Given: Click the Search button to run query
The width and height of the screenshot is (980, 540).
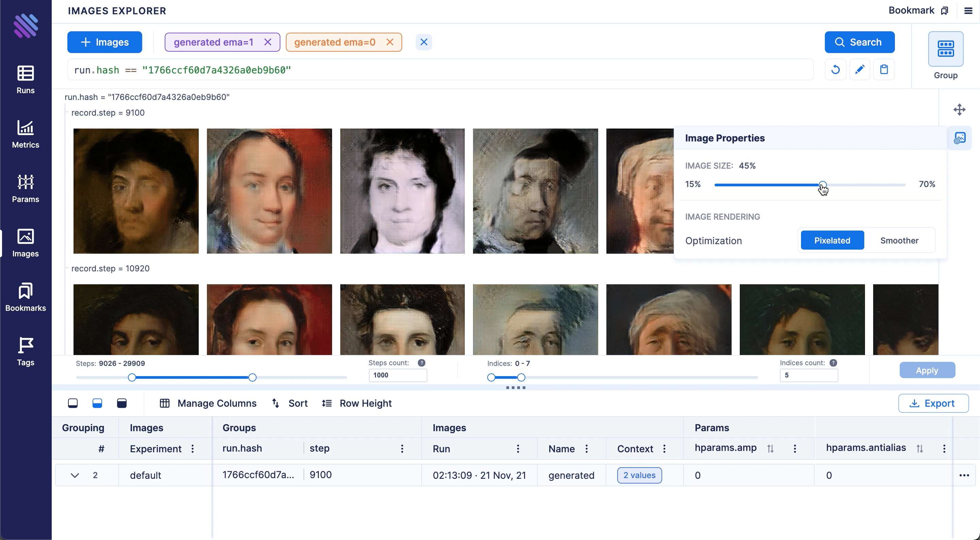Looking at the screenshot, I should point(860,42).
